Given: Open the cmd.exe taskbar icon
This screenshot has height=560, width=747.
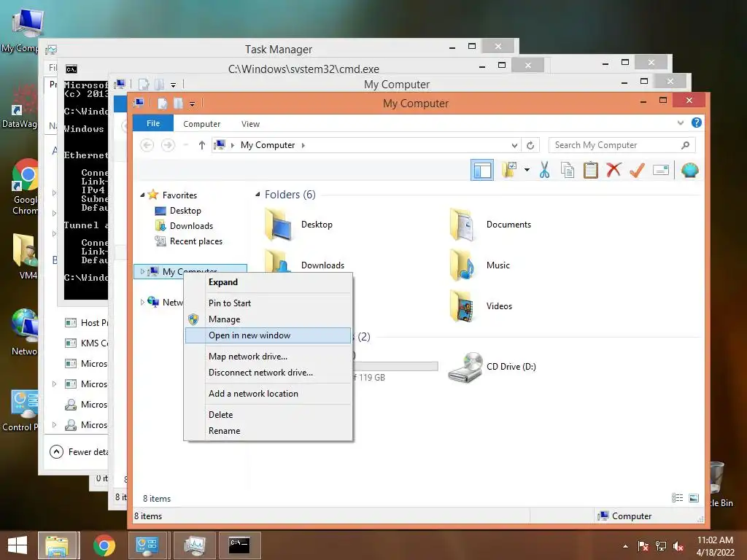Looking at the screenshot, I should 239,545.
